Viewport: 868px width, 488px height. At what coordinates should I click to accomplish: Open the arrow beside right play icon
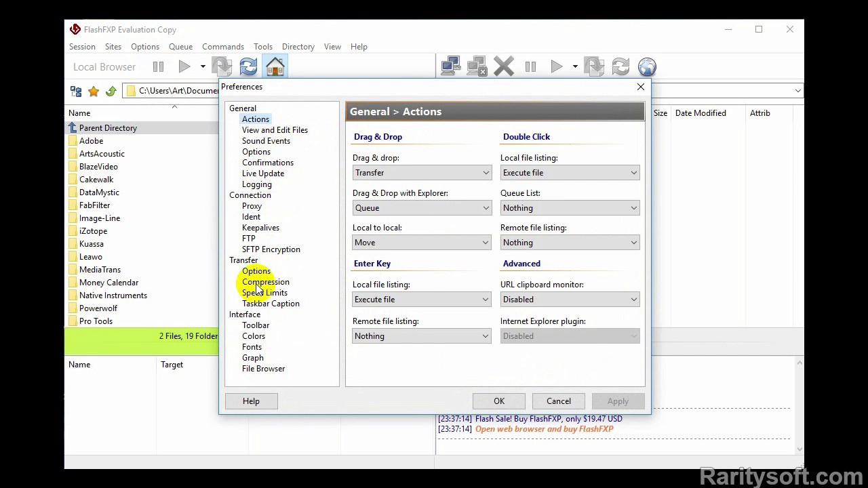coord(574,66)
